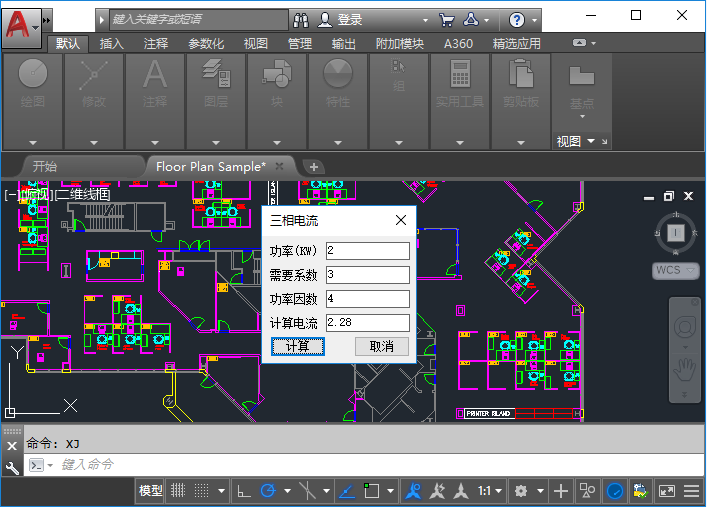Screen dimensions: 707x507
Task: Toggle object snap tracking
Action: [x=346, y=491]
